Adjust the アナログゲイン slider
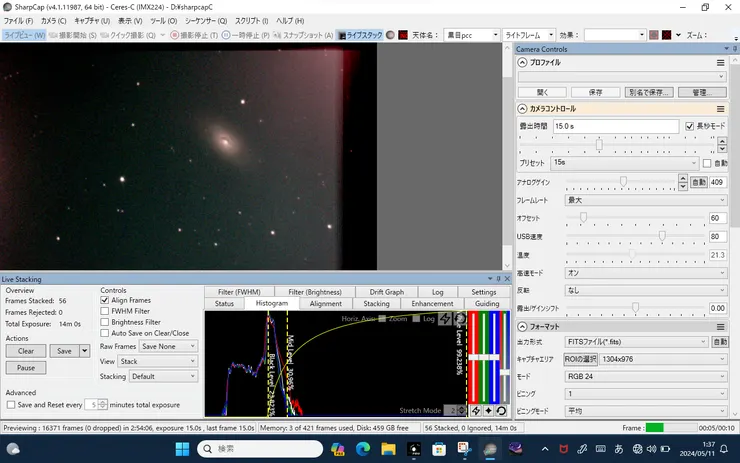The height and width of the screenshot is (463, 740). [624, 182]
